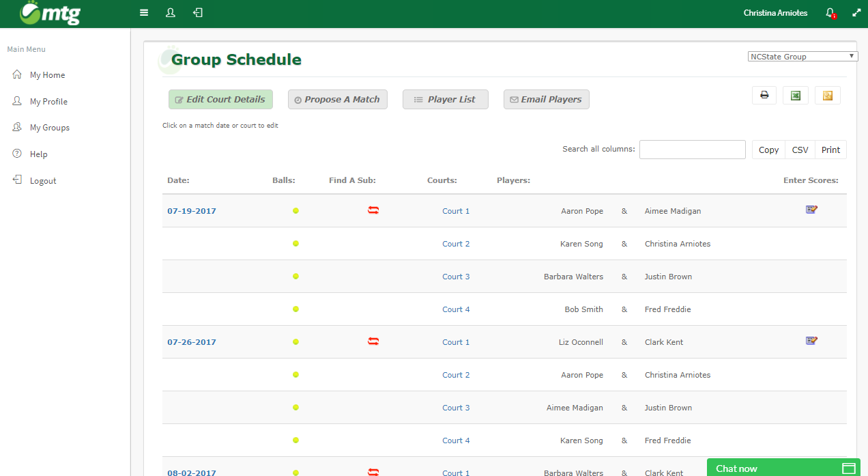Open the 07-19-2017 match date link
Viewport: 868px width, 476px height.
point(192,211)
